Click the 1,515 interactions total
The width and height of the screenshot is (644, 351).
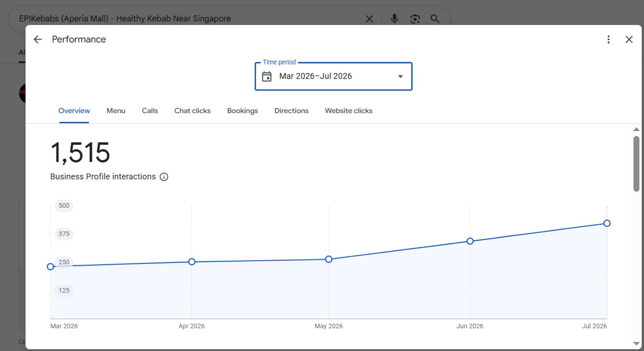(x=80, y=153)
